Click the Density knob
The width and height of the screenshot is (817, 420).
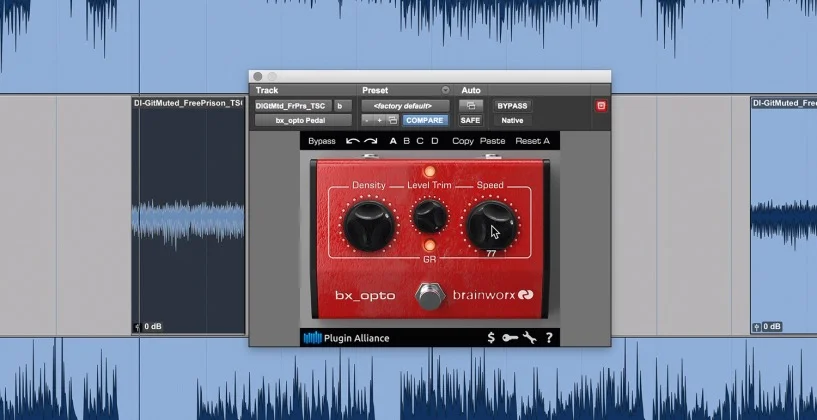pyautogui.click(x=369, y=226)
